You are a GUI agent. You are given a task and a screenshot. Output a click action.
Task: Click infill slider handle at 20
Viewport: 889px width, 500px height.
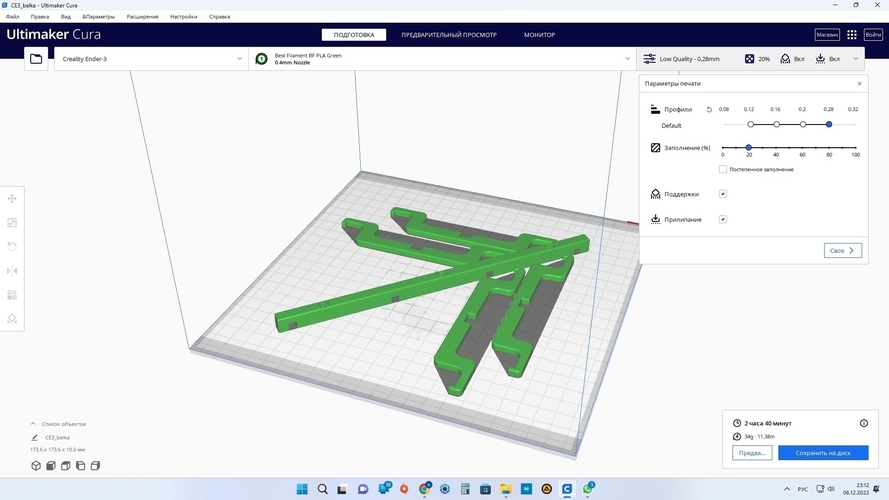pos(748,147)
